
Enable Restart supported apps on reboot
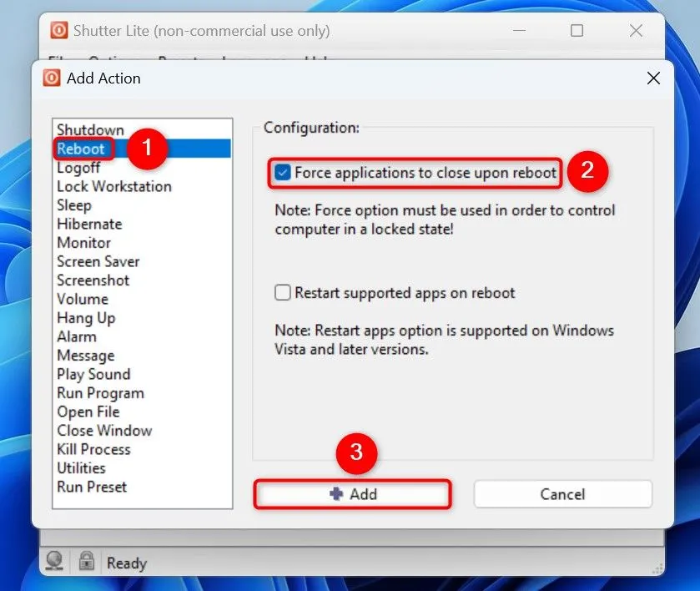[x=284, y=293]
